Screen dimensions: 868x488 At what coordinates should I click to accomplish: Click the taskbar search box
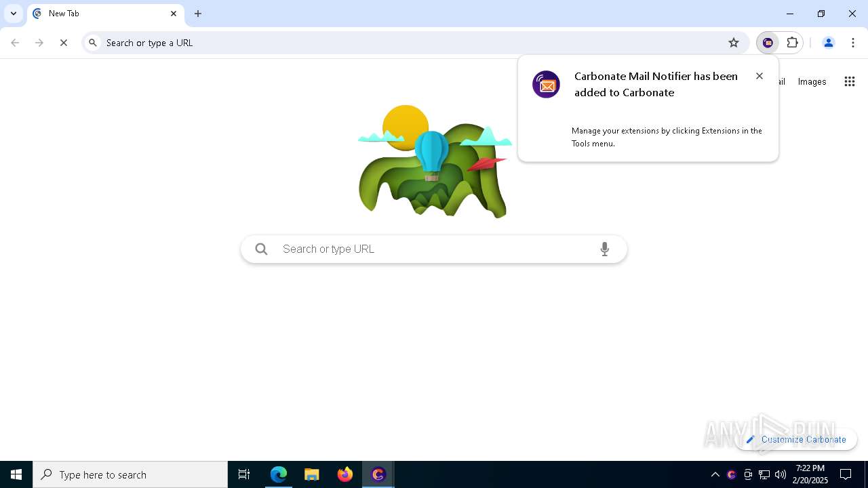[130, 474]
